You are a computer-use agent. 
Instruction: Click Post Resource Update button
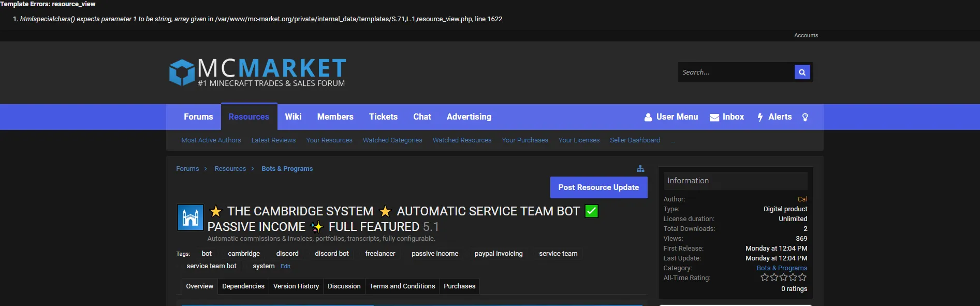click(598, 187)
